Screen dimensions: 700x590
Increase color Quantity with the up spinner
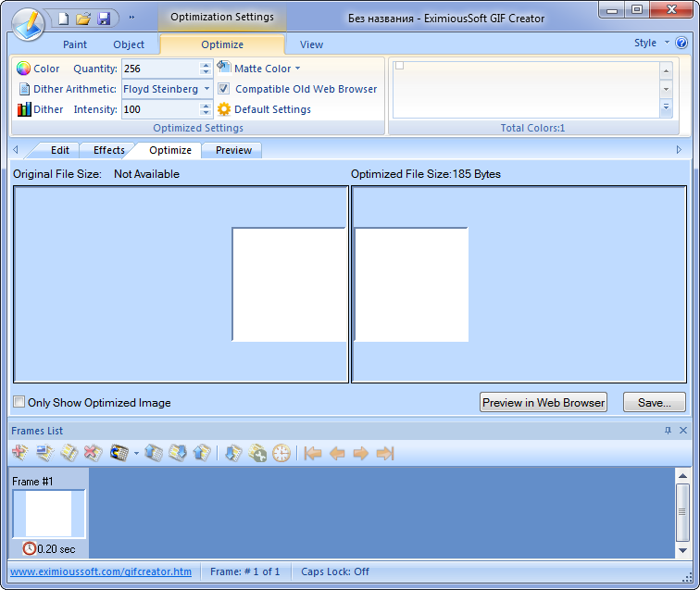tap(206, 65)
